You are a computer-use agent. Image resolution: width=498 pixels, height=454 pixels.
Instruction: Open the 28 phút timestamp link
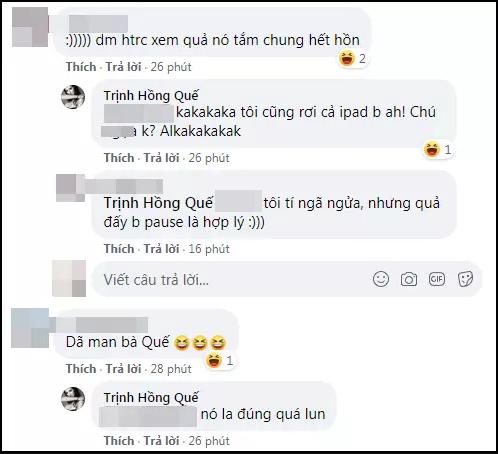(171, 369)
